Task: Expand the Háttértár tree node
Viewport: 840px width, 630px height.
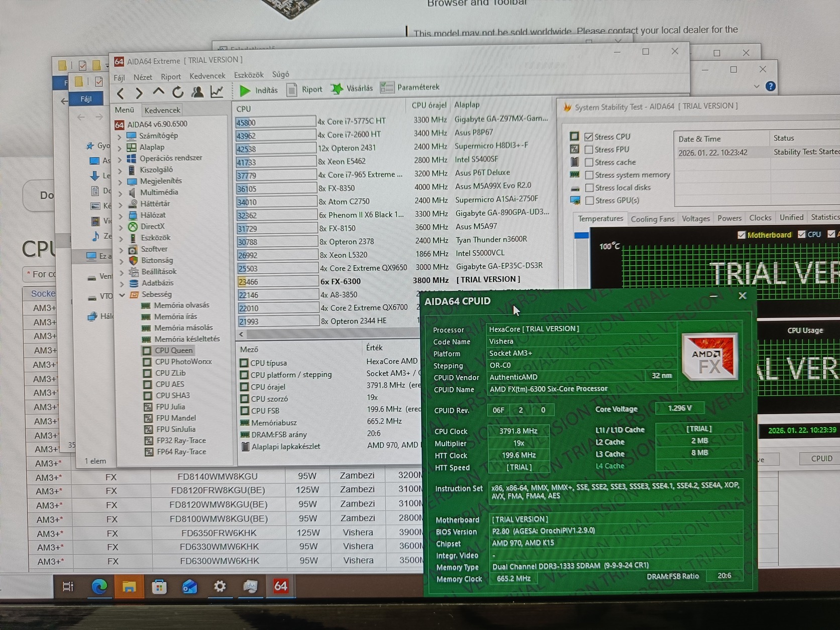Action: 121,205
